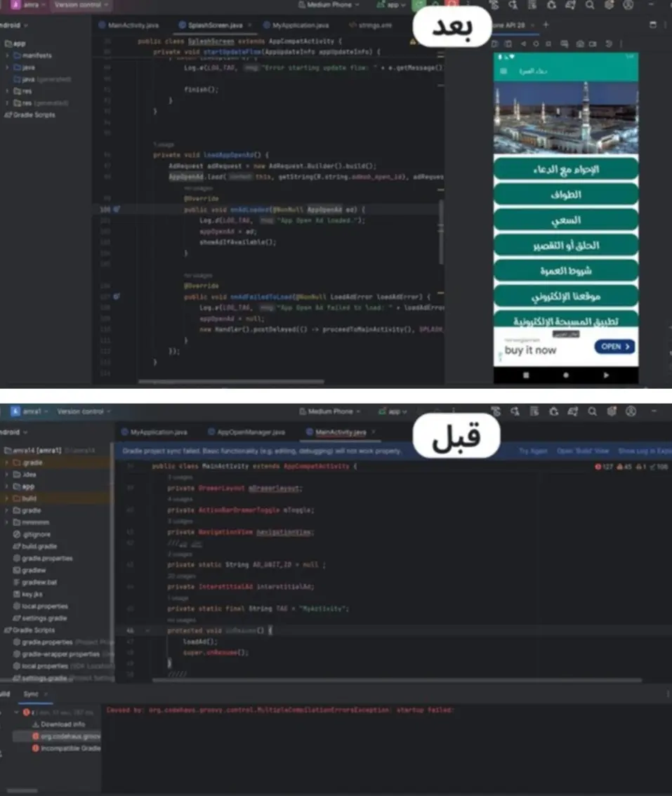Select gradle-wrapper.properties in bottom project tree
Image resolution: width=672 pixels, height=796 pixels.
[57, 654]
